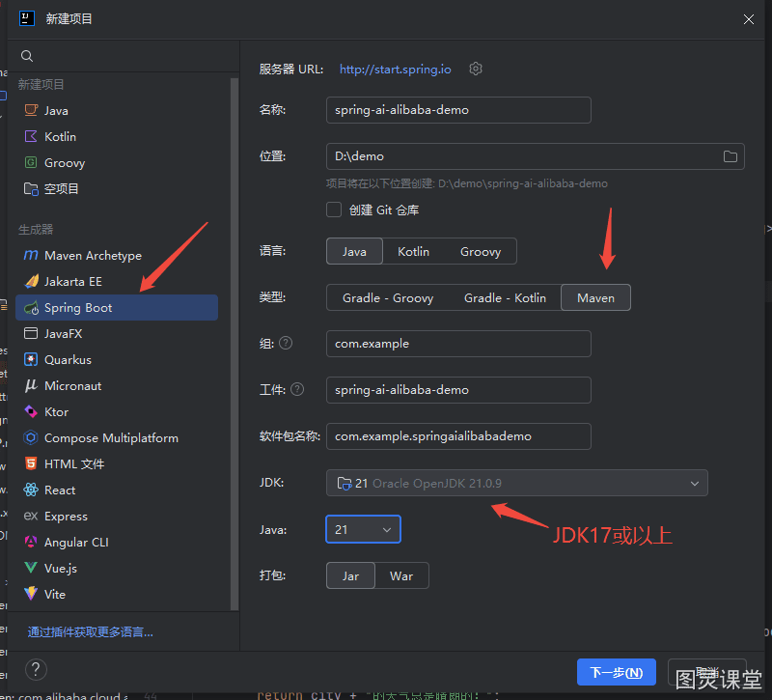Open the dialog help question mark

click(36, 670)
